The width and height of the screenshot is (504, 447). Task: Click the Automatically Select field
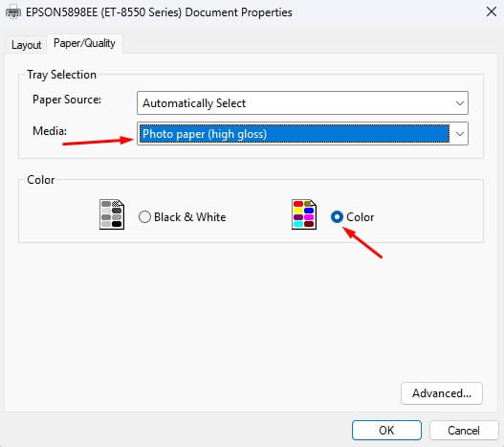pos(194,103)
